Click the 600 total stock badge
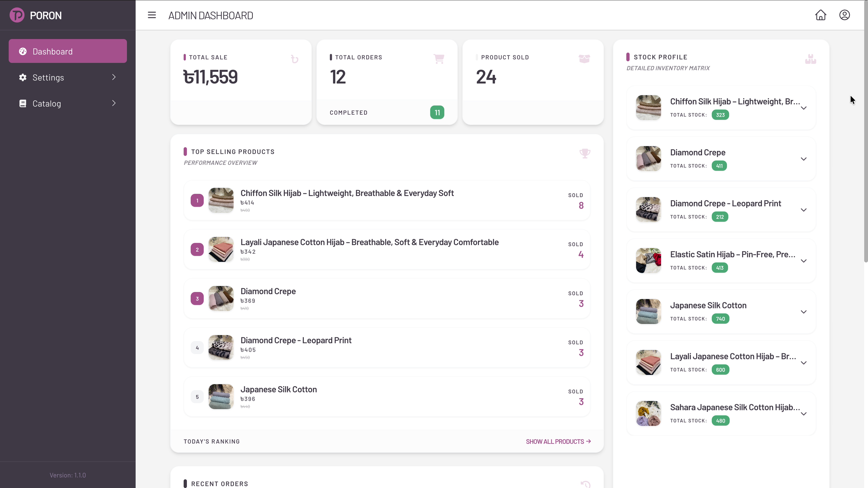The width and height of the screenshot is (868, 488). click(720, 370)
